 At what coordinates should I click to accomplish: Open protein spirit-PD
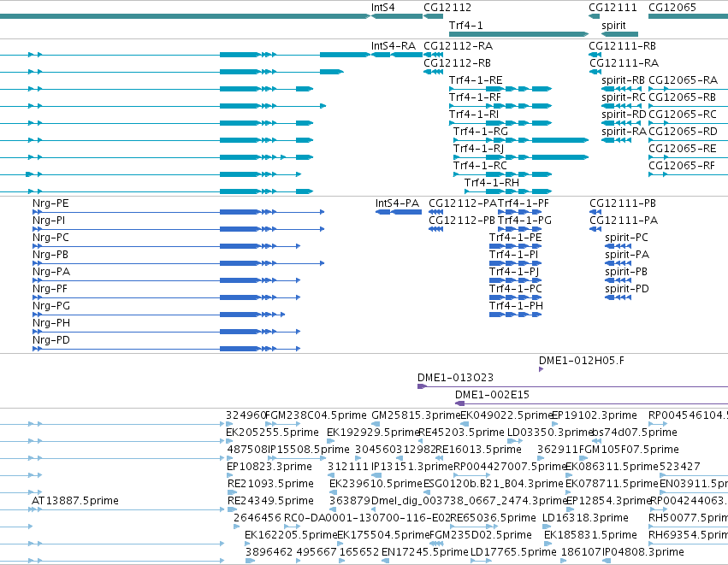(627, 290)
